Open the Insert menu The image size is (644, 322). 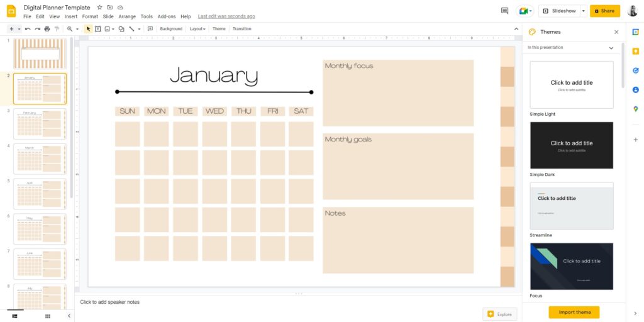point(70,16)
